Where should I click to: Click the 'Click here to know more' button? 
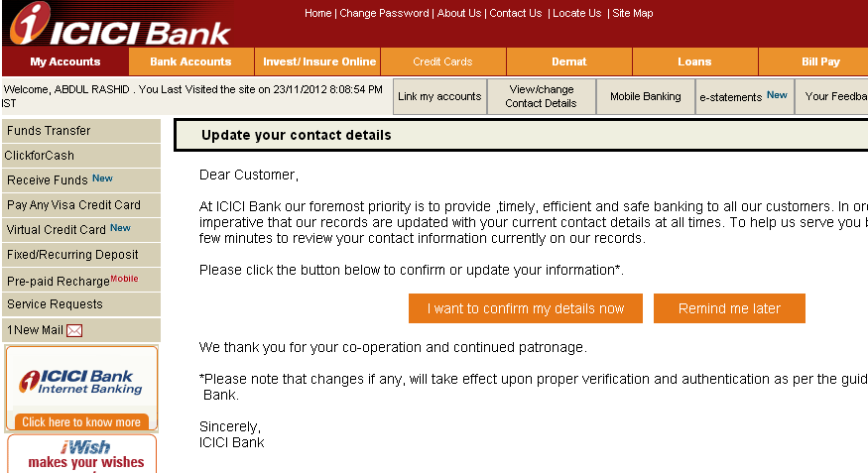(x=81, y=422)
